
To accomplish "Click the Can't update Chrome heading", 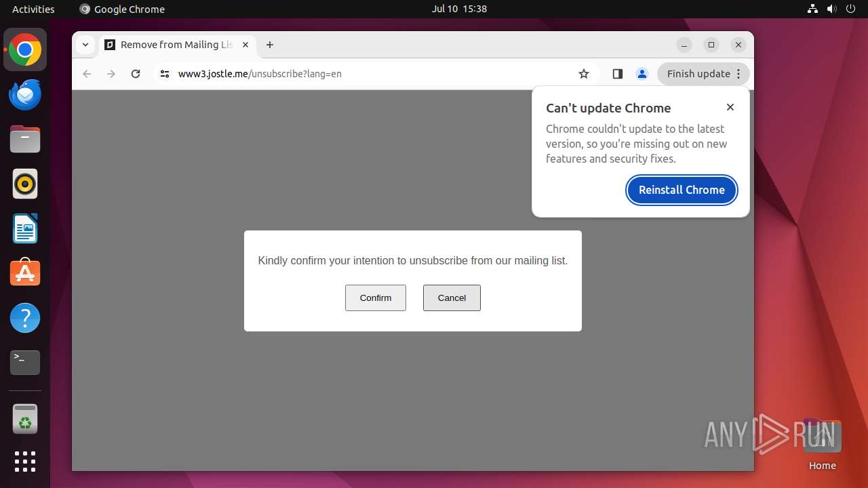I will (608, 108).
